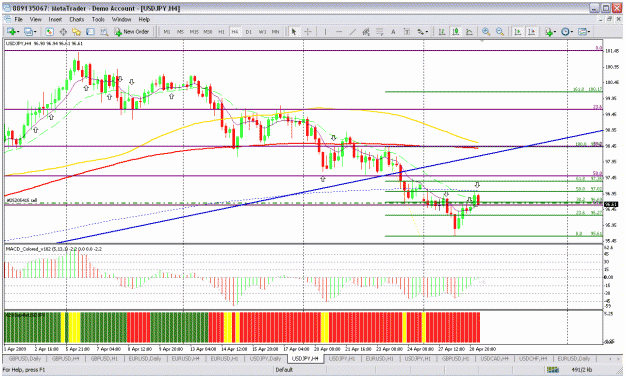Click the MACD_Colored indicator label
This screenshot has width=625, height=376.
[54, 249]
